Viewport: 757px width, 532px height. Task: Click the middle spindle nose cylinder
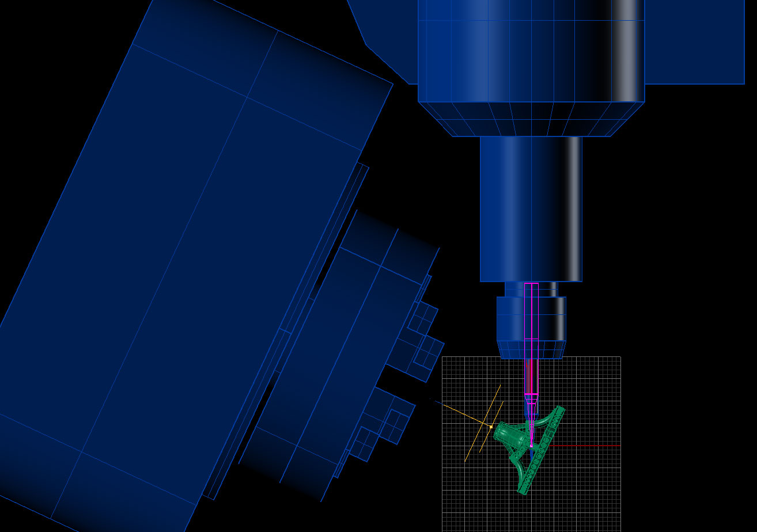click(x=530, y=207)
